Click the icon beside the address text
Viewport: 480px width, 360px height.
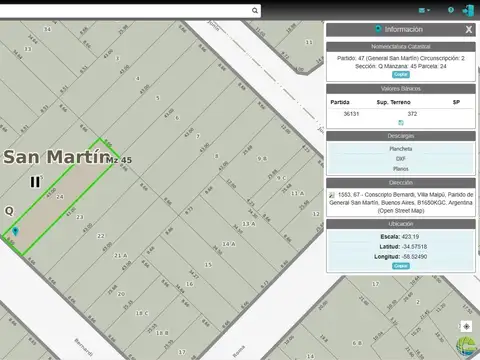(332, 195)
